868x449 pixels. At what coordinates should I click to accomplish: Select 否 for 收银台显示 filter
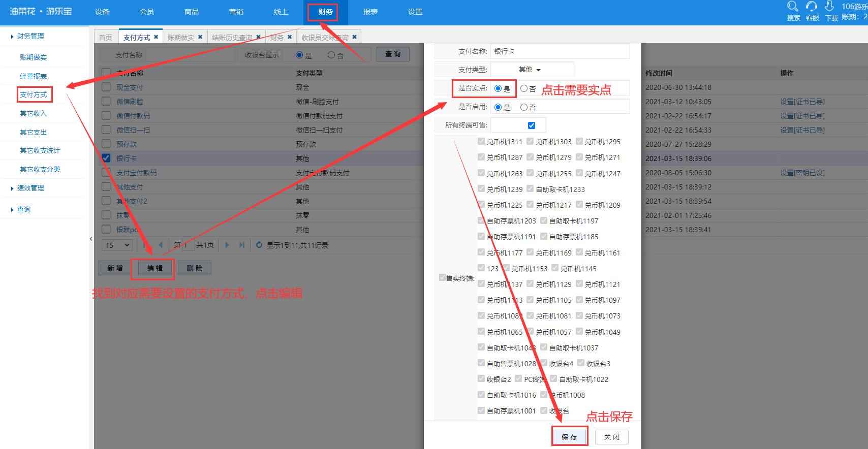331,55
